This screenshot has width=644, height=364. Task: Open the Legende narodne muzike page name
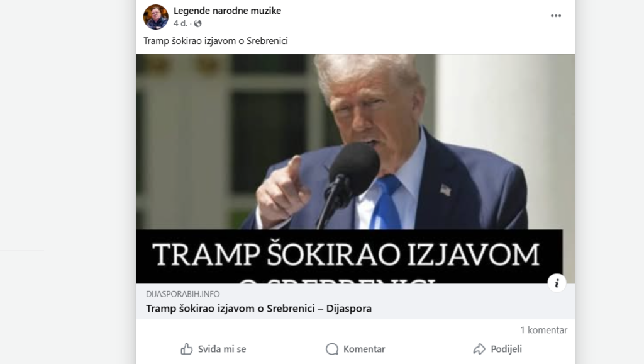pos(227,11)
